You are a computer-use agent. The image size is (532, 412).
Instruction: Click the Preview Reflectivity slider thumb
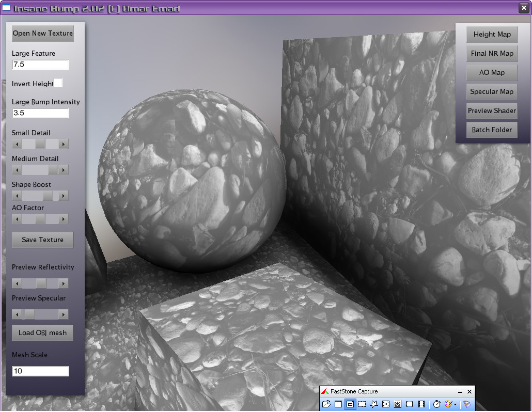41,283
